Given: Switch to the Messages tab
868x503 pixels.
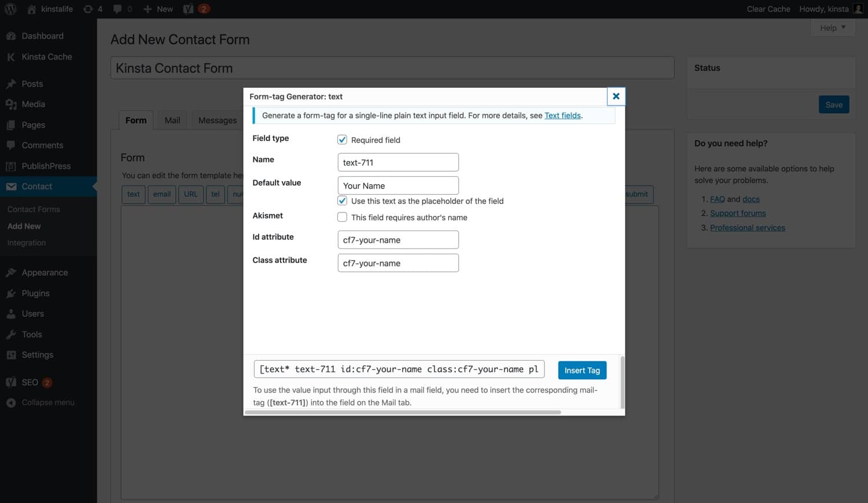Looking at the screenshot, I should point(217,120).
